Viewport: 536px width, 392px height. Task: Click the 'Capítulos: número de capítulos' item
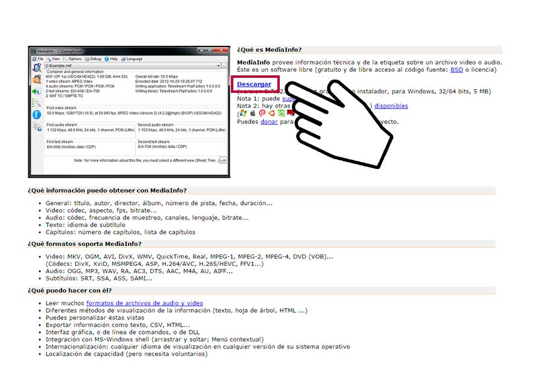click(121, 232)
